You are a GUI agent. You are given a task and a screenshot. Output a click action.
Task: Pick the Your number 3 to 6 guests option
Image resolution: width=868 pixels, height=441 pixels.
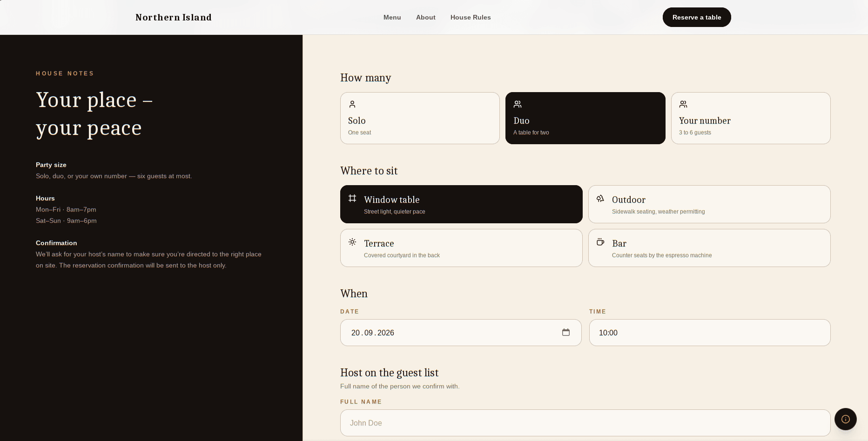pyautogui.click(x=751, y=118)
